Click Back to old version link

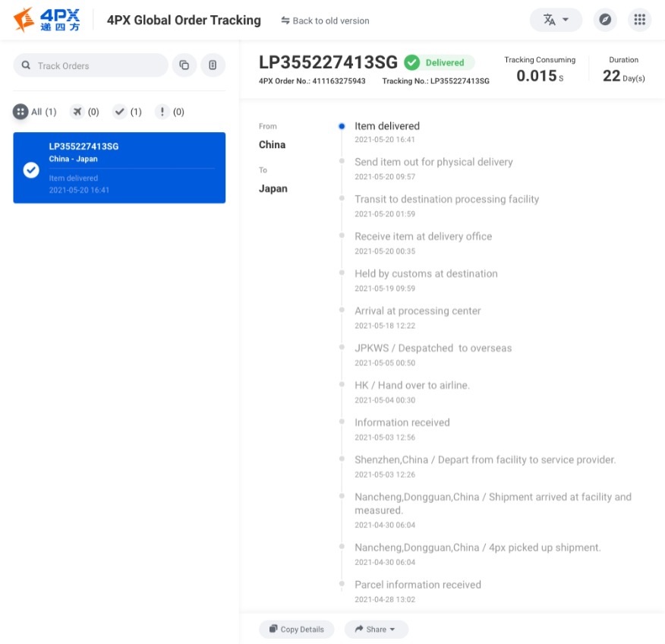click(x=326, y=21)
